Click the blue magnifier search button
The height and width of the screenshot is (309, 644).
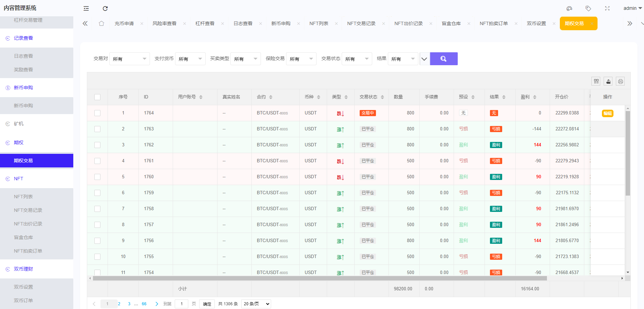click(x=444, y=58)
